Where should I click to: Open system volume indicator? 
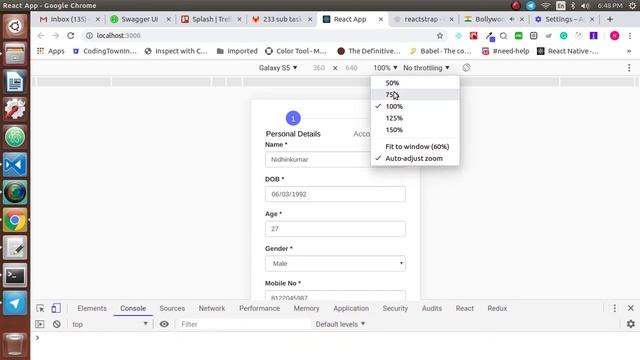coord(585,6)
